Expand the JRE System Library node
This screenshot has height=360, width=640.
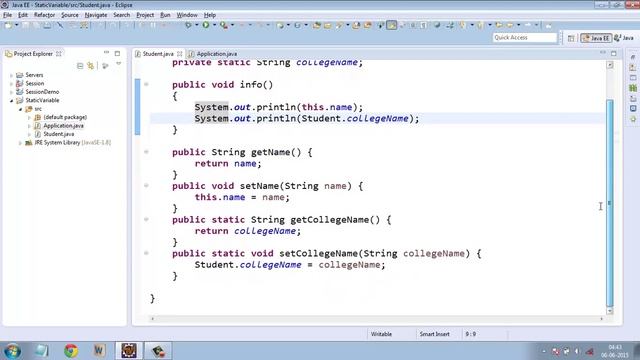tap(20, 143)
